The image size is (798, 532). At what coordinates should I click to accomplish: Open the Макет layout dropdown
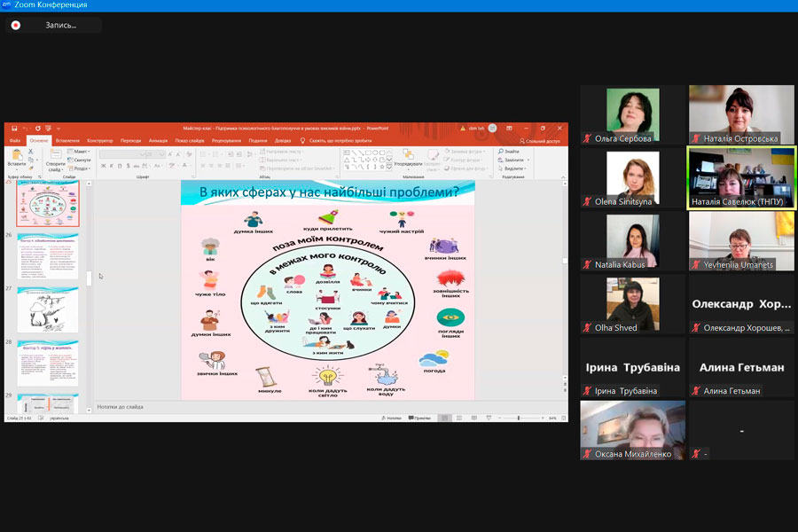(x=79, y=152)
